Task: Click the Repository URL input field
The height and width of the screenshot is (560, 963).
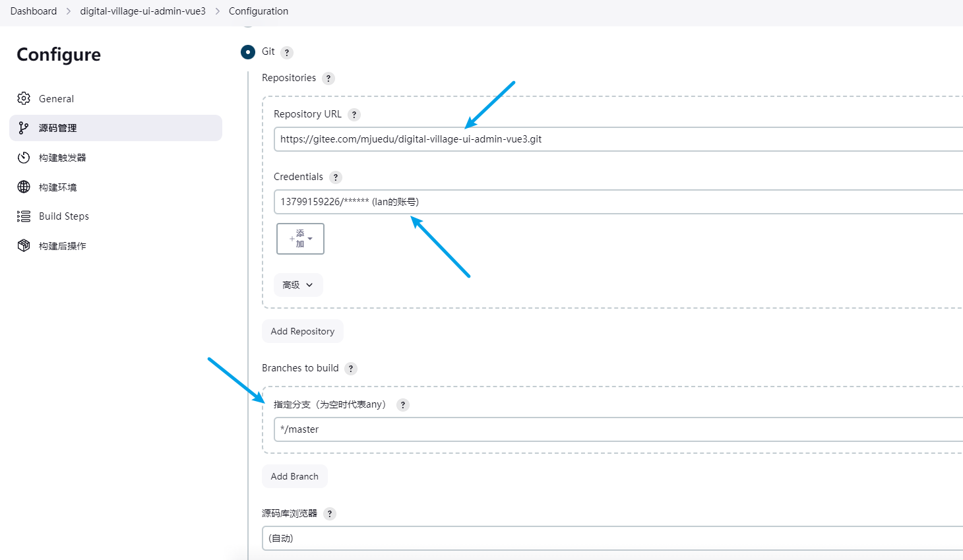Action: (618, 139)
